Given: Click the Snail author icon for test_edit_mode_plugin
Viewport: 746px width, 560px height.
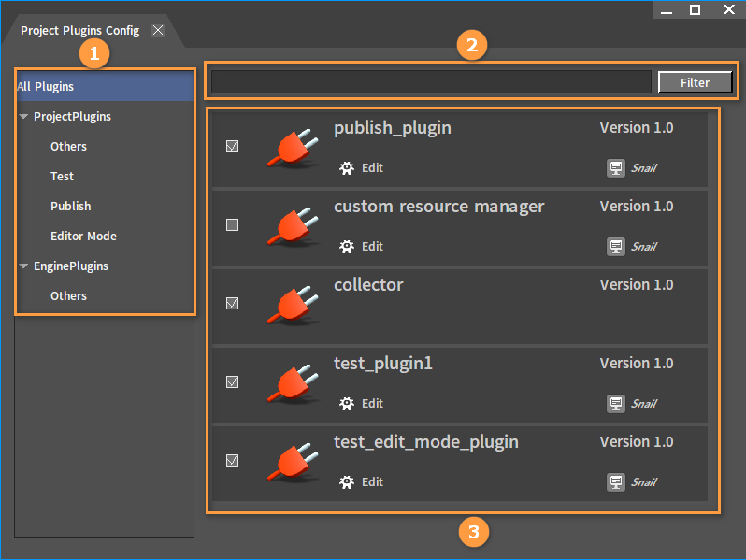Looking at the screenshot, I should point(616,482).
